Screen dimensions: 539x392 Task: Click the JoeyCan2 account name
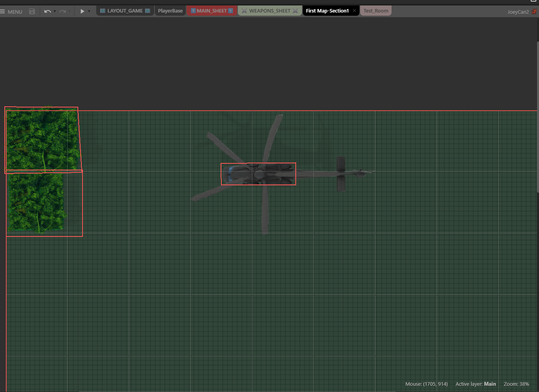click(518, 12)
